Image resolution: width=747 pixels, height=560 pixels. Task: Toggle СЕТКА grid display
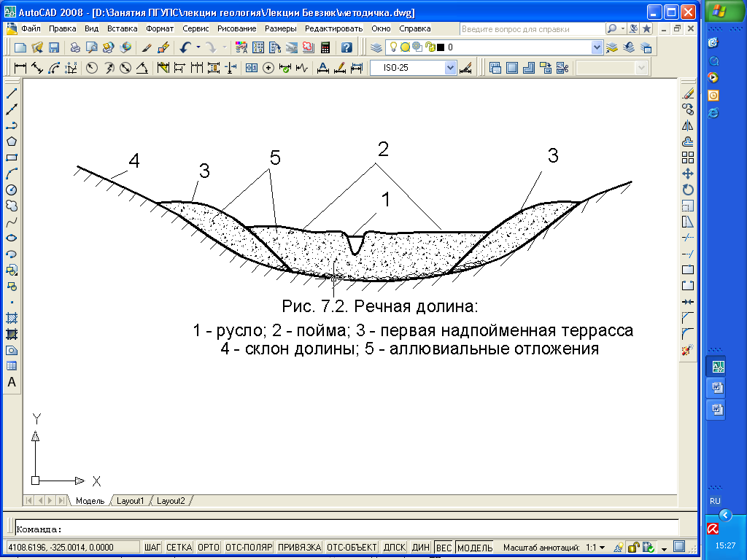coord(179,548)
